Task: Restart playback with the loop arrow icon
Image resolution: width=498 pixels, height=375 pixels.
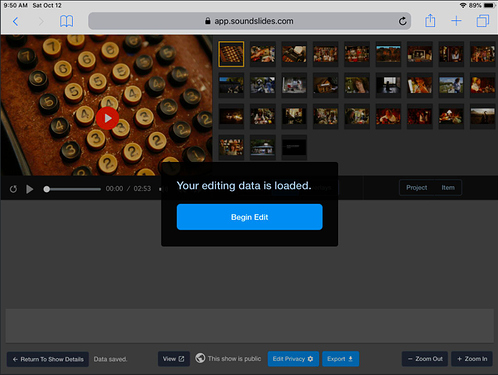Action: click(x=13, y=189)
